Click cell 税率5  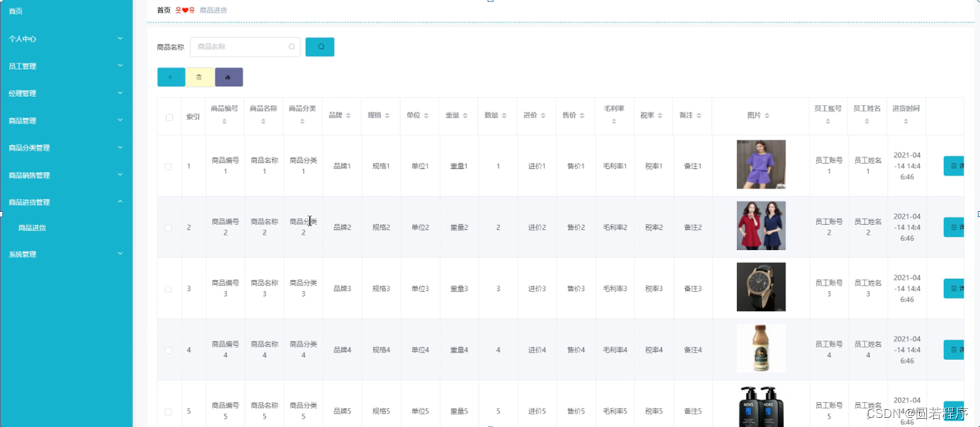[654, 411]
